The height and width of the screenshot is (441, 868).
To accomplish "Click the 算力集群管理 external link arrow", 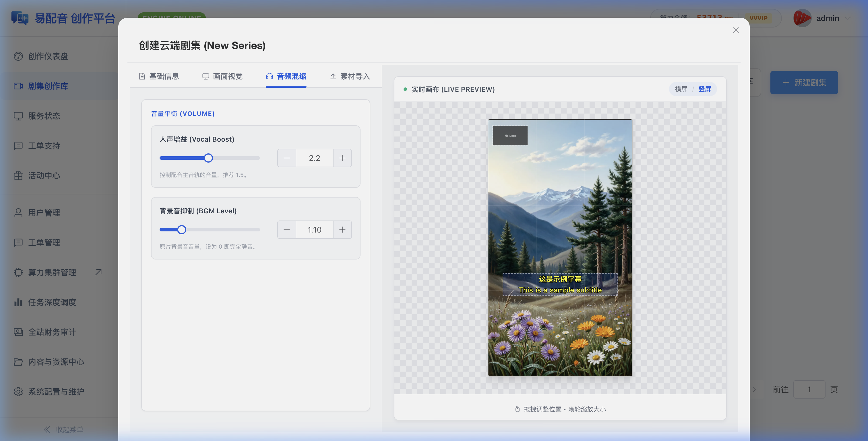I will click(98, 272).
